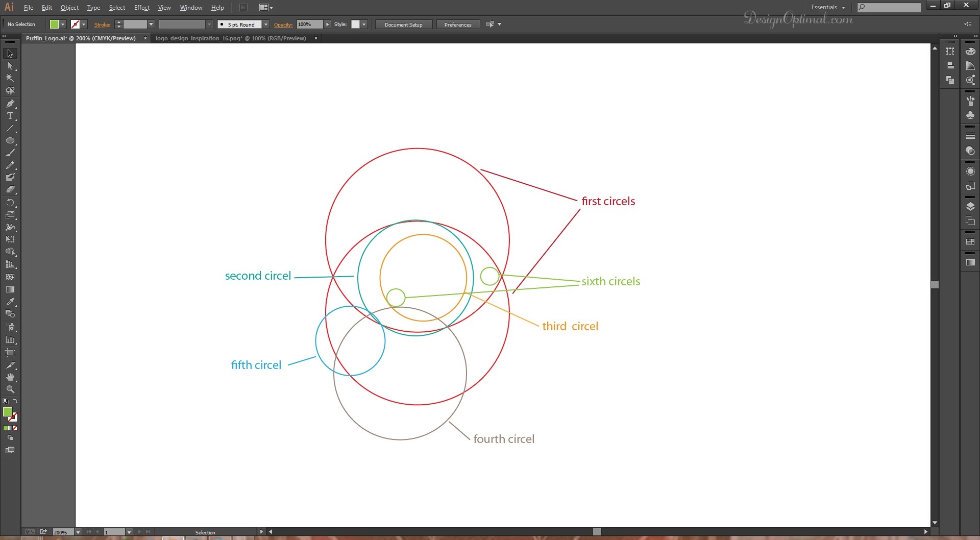
Task: Click the Opacity panel link label
Action: 283,24
